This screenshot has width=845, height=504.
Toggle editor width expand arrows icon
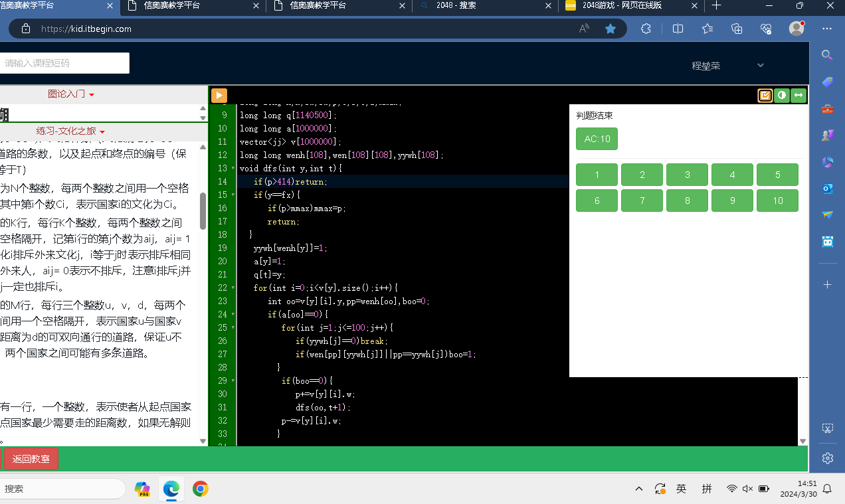(798, 96)
